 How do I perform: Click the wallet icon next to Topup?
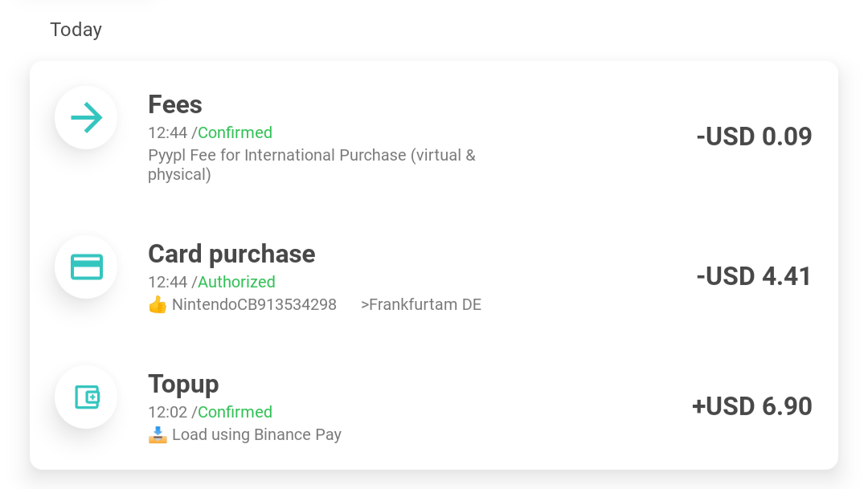(x=86, y=397)
